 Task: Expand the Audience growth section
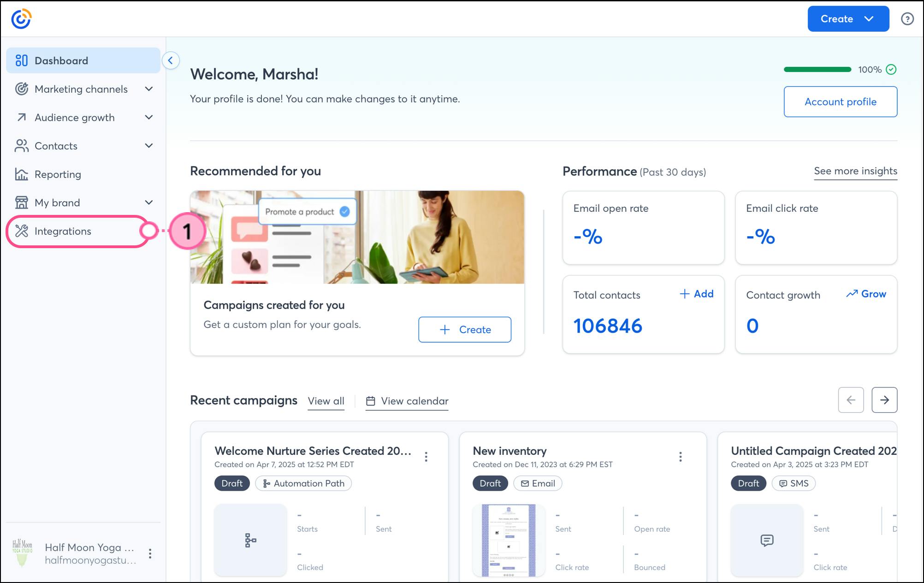[x=148, y=118]
